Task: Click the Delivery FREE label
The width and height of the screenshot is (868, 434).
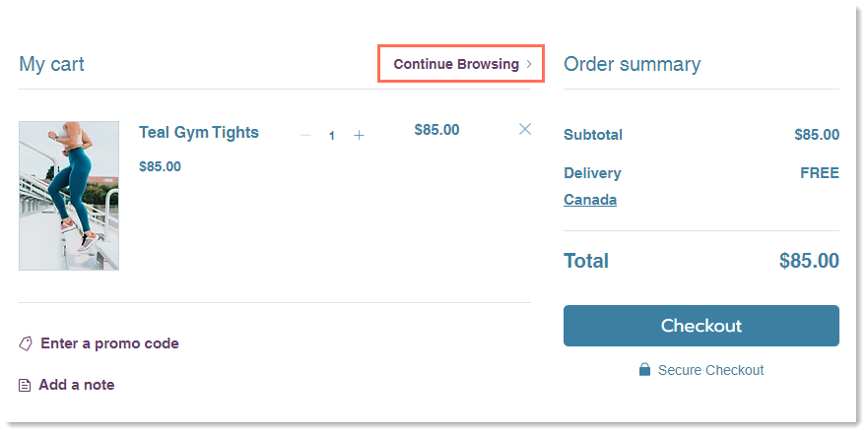Action: tap(819, 173)
